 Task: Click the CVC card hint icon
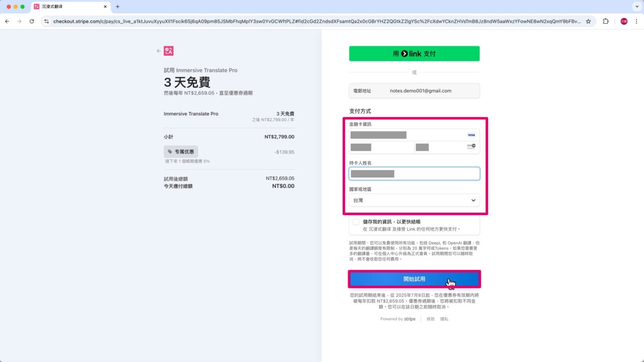pos(471,147)
